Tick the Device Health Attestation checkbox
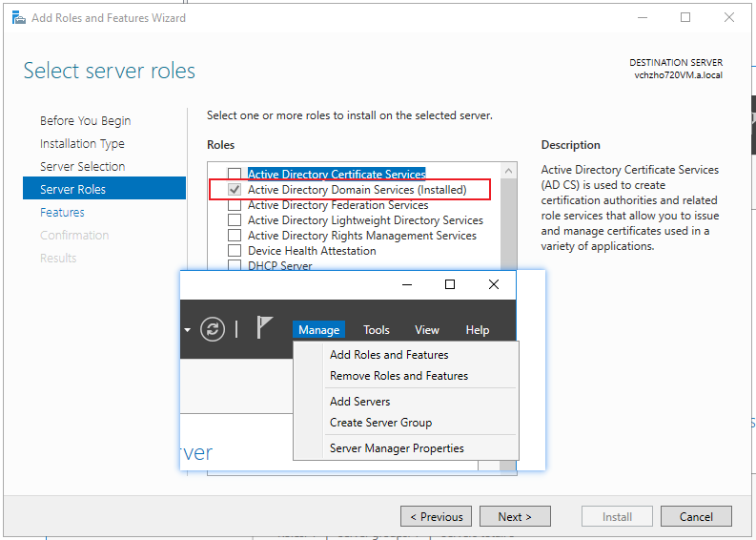This screenshot has width=756, height=540. (235, 251)
